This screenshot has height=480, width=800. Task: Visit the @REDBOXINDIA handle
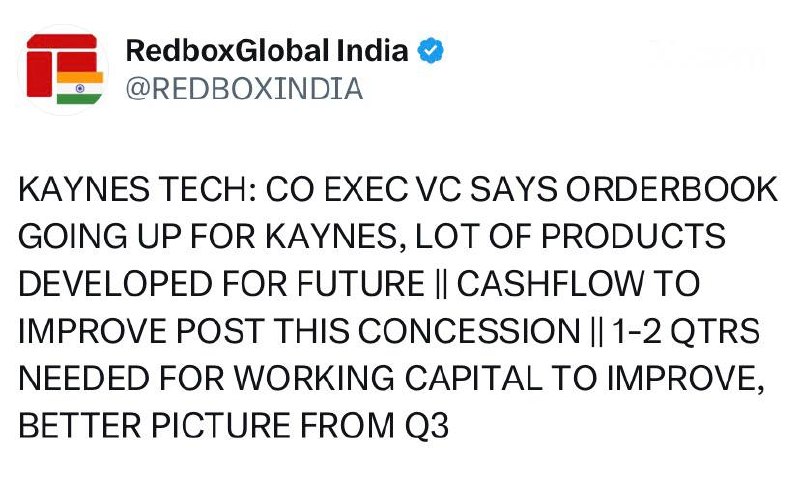[244, 89]
